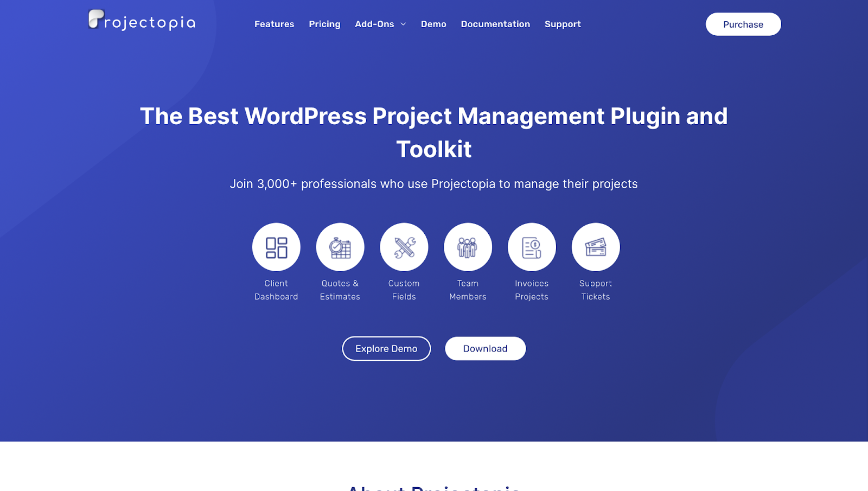
Task: Visit the Demo navigation link
Action: (x=433, y=24)
